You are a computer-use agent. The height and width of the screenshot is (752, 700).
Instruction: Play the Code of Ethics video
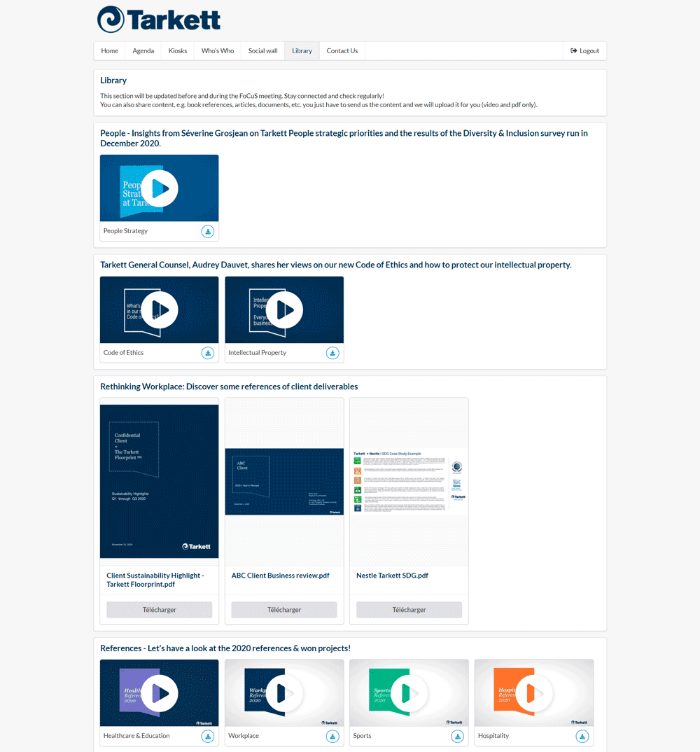tap(160, 310)
